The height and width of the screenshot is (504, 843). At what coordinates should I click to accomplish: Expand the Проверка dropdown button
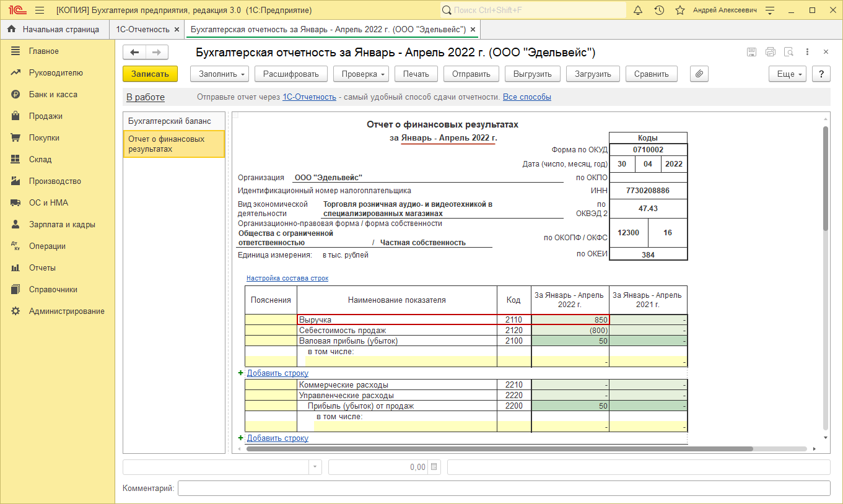pyautogui.click(x=361, y=74)
